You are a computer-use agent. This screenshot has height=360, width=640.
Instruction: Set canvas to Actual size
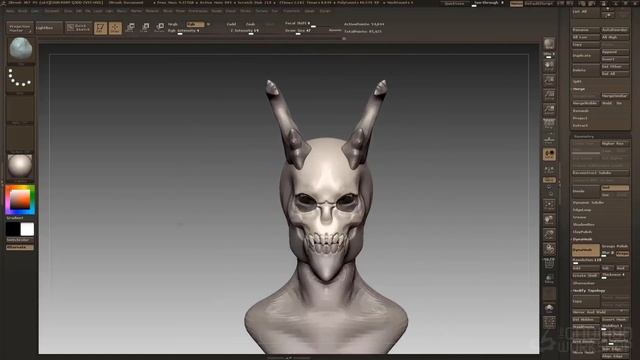549,95
